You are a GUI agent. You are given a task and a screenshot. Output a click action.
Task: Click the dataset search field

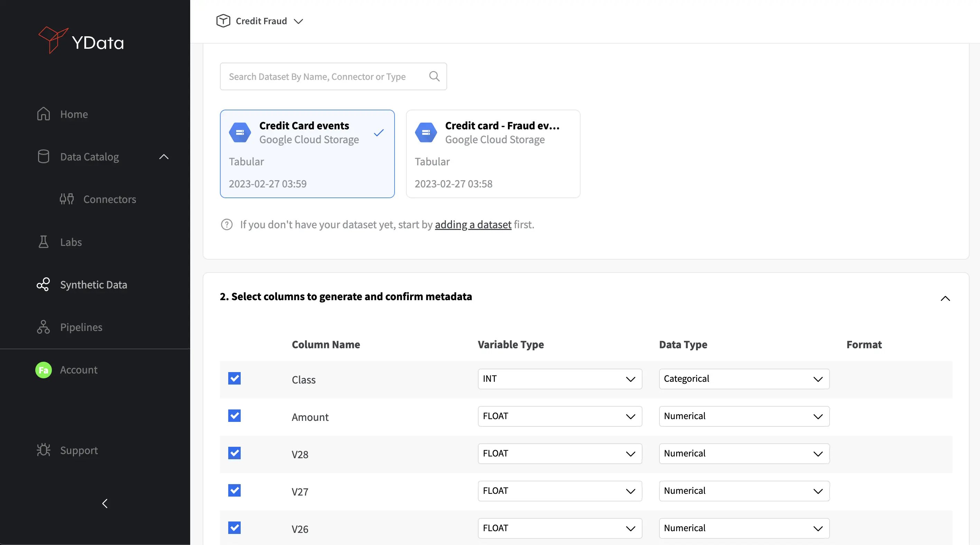coord(333,76)
